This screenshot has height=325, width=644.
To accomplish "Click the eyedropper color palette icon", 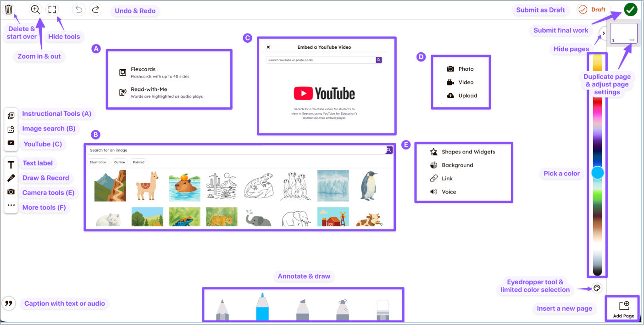I will pos(597,288).
